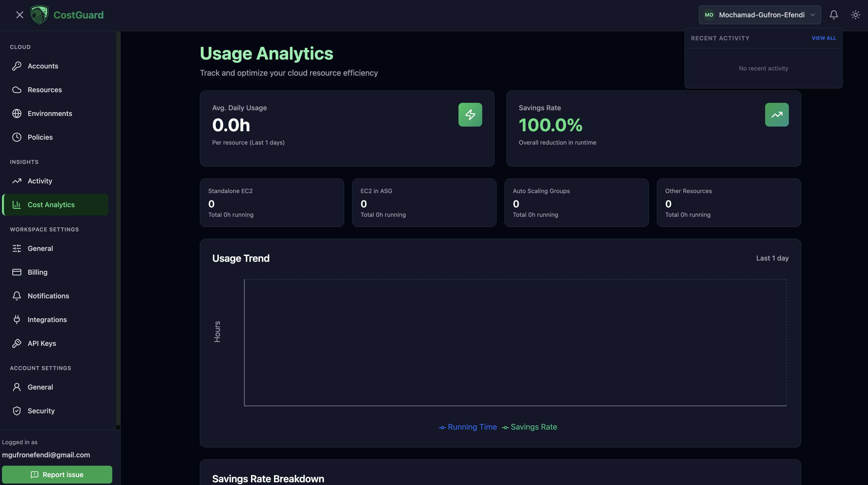Open the Activity insights page
Image resolution: width=868 pixels, height=485 pixels.
tap(40, 181)
